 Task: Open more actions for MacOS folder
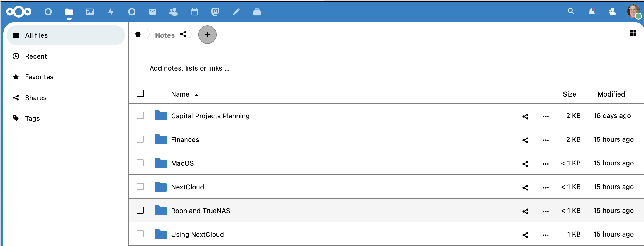pos(545,164)
